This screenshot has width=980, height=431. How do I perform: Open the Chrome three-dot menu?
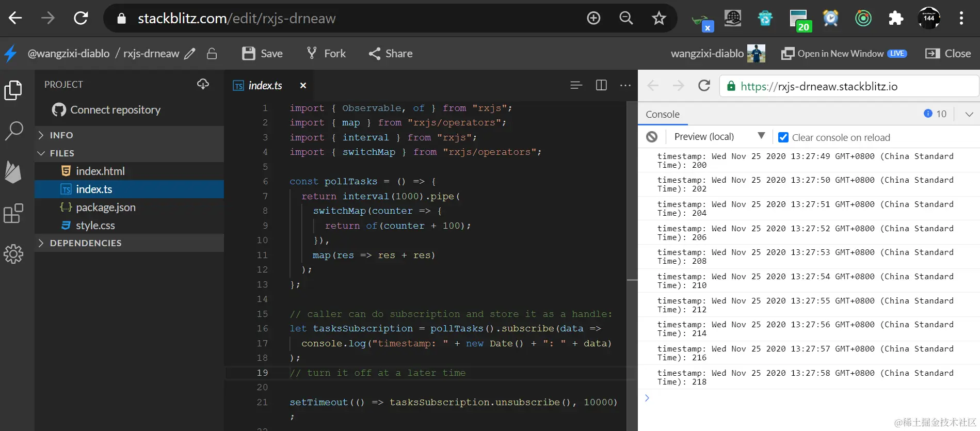point(961,19)
